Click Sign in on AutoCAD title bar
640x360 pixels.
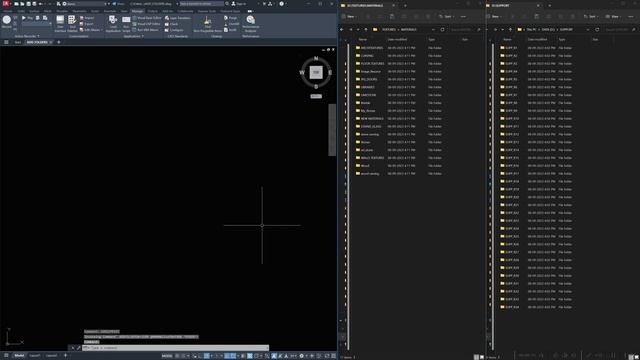pyautogui.click(x=240, y=4)
